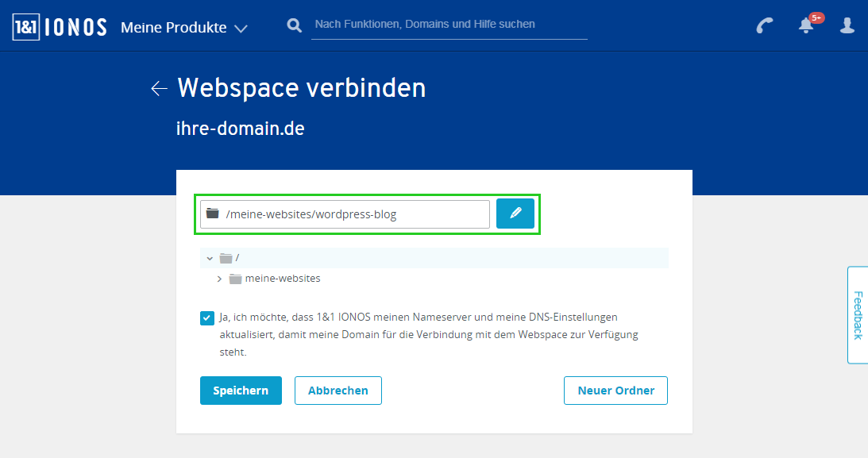Open the notifications bell

tap(807, 25)
